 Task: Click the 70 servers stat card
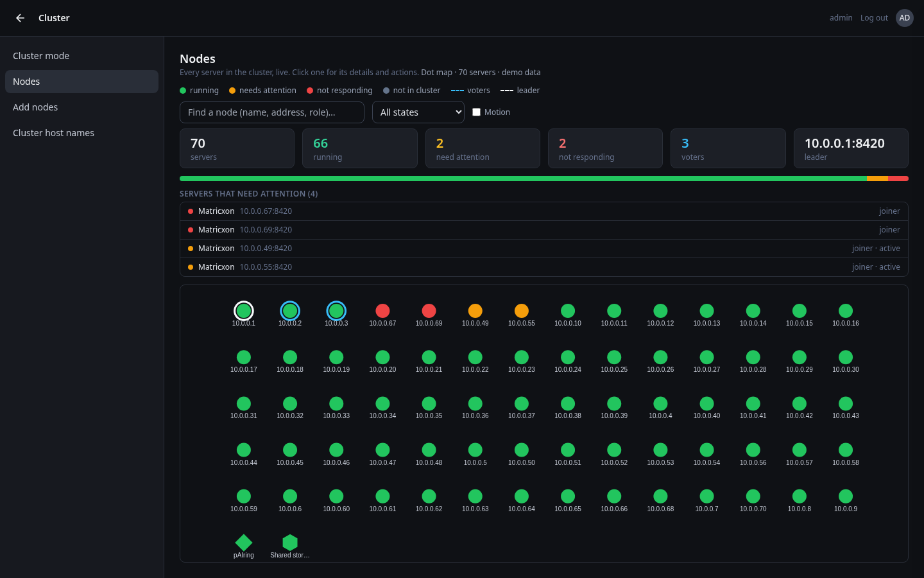(x=237, y=148)
